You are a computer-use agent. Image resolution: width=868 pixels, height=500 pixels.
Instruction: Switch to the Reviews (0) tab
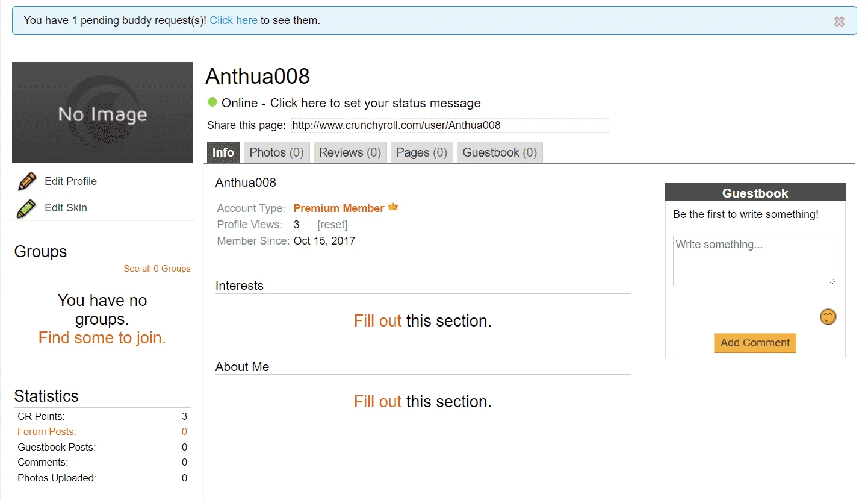click(350, 152)
